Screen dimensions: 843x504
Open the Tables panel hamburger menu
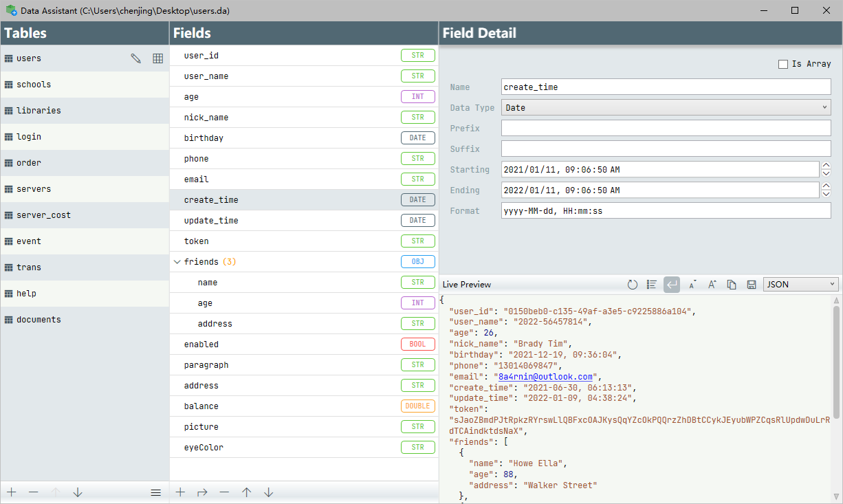[x=156, y=492]
